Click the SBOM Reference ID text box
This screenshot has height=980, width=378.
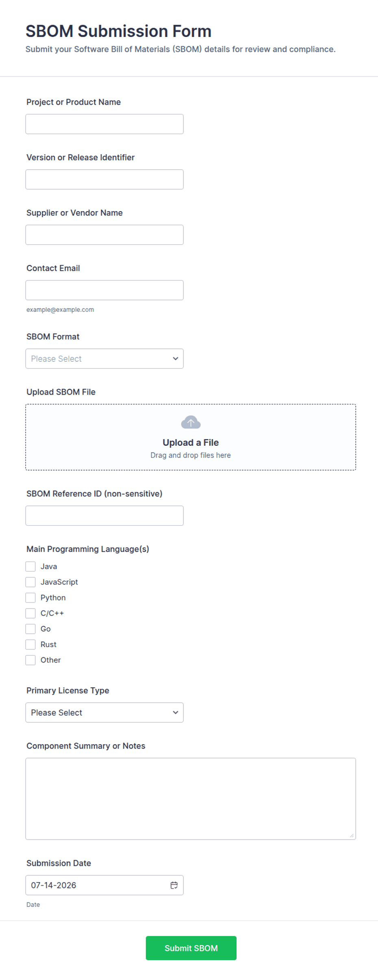[104, 516]
